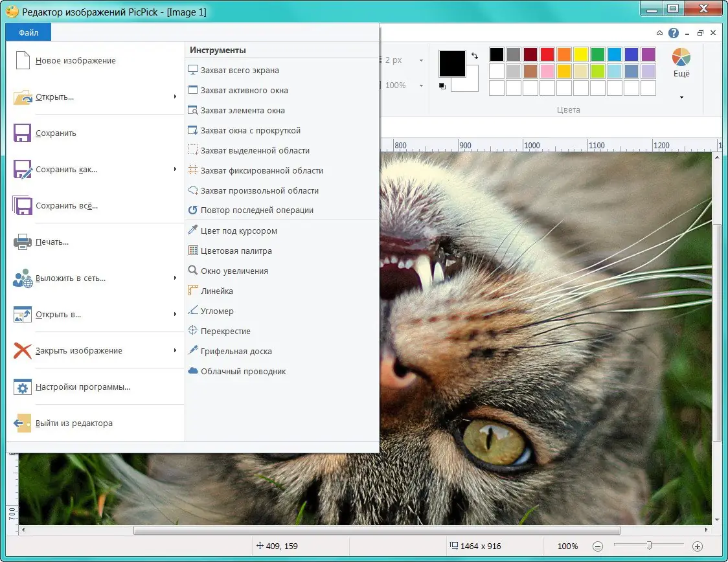The width and height of the screenshot is (728, 562).
Task: Expand the Сохранить как submenu arrow
Action: [175, 169]
